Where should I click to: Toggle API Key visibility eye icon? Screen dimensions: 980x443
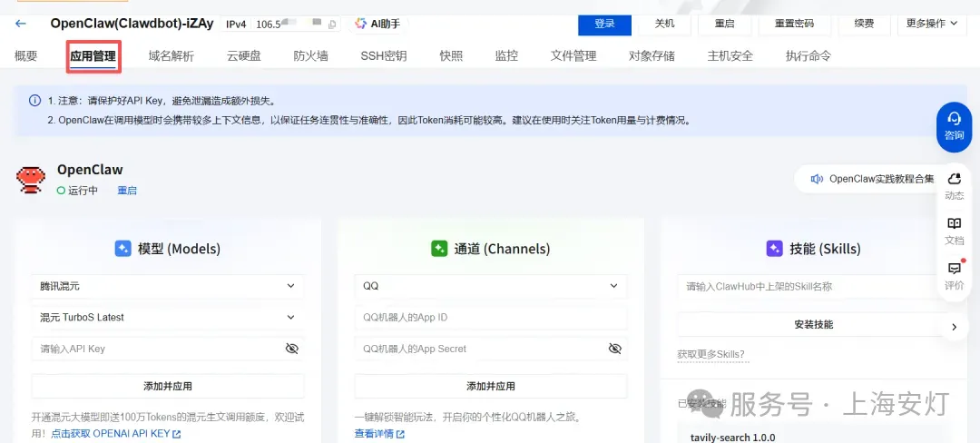292,349
